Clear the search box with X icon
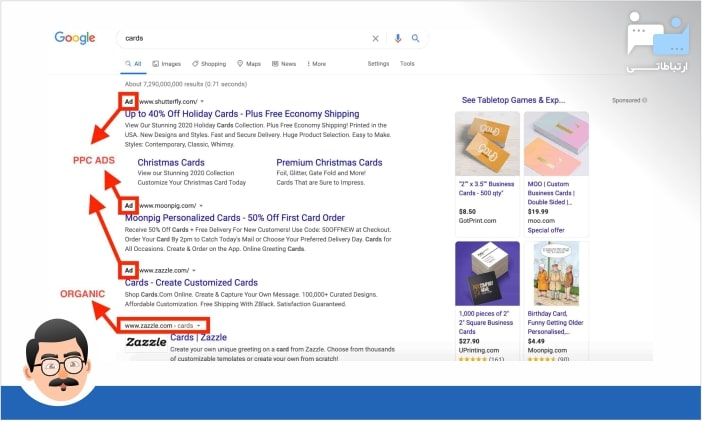 pos(376,39)
